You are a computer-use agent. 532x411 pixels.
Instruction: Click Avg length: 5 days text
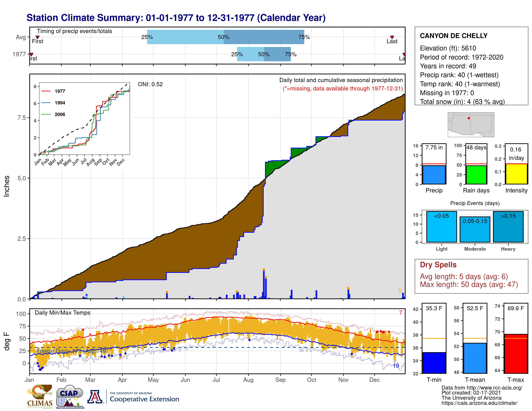tap(464, 277)
